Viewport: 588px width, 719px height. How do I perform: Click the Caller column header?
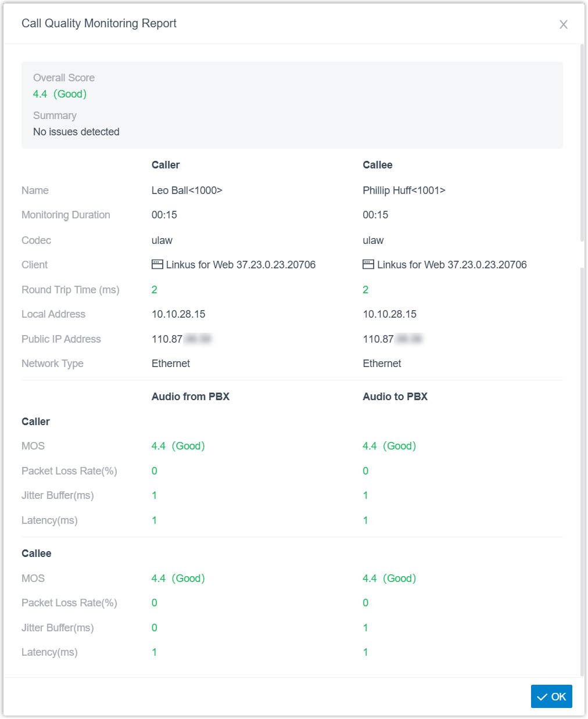(166, 165)
